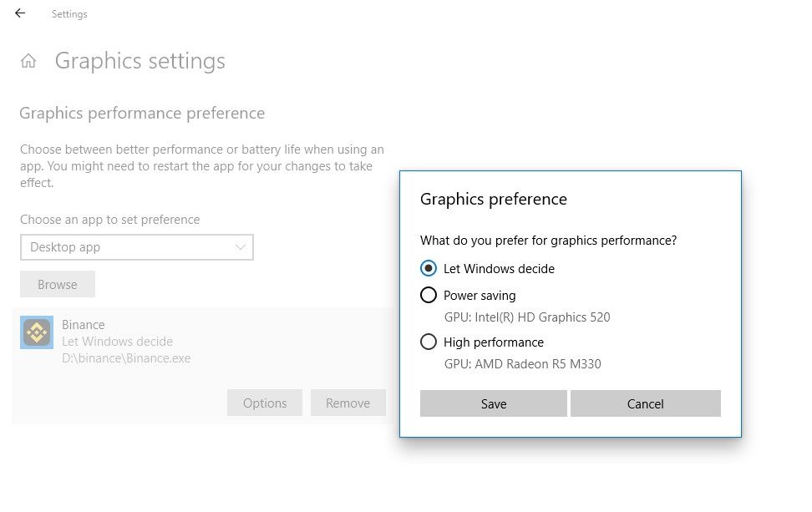812x512 pixels.
Task: Click the Let Windows decide label
Action: pos(499,269)
